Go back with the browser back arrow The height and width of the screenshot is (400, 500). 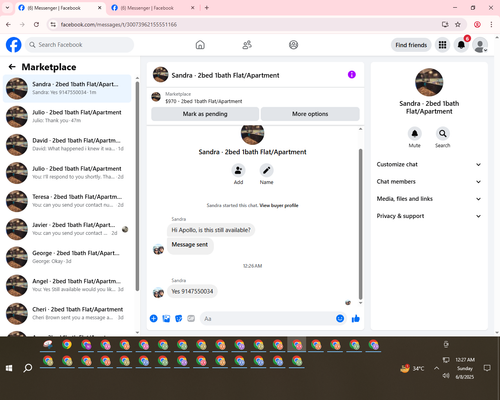coord(8,24)
